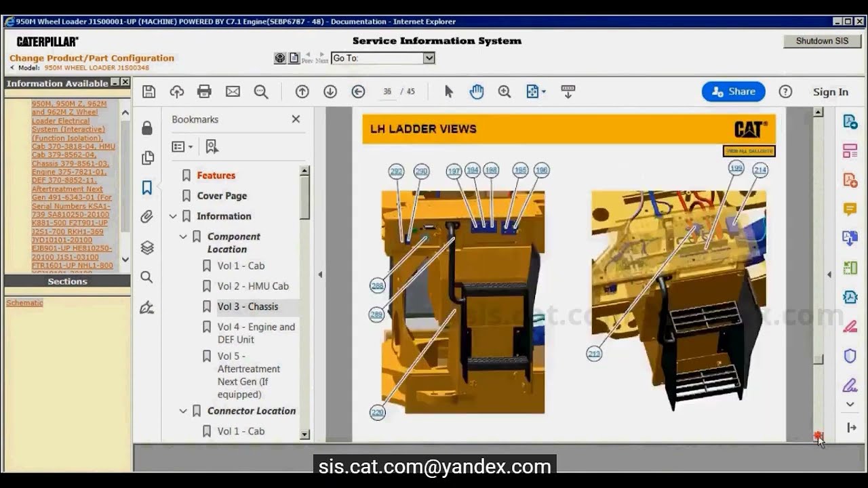Open Vol 3 - Chassis bookmark

pyautogui.click(x=248, y=306)
